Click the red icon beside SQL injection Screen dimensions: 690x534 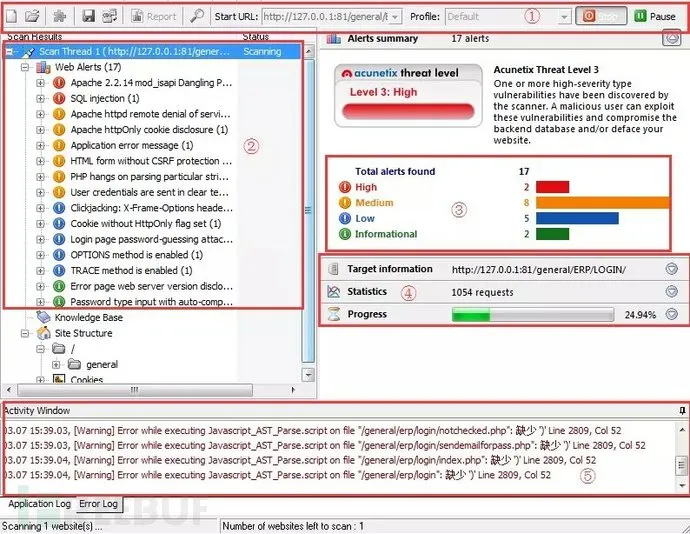(59, 98)
